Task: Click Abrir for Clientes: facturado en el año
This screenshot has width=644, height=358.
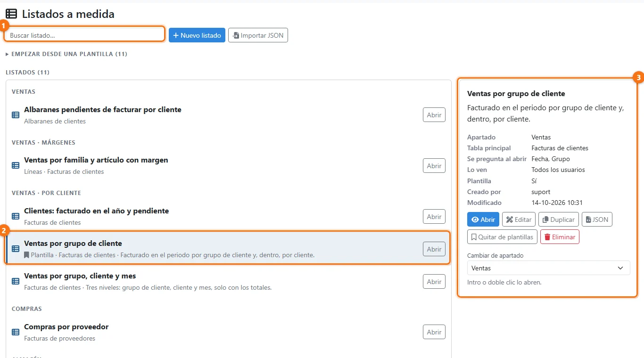Action: click(x=434, y=217)
